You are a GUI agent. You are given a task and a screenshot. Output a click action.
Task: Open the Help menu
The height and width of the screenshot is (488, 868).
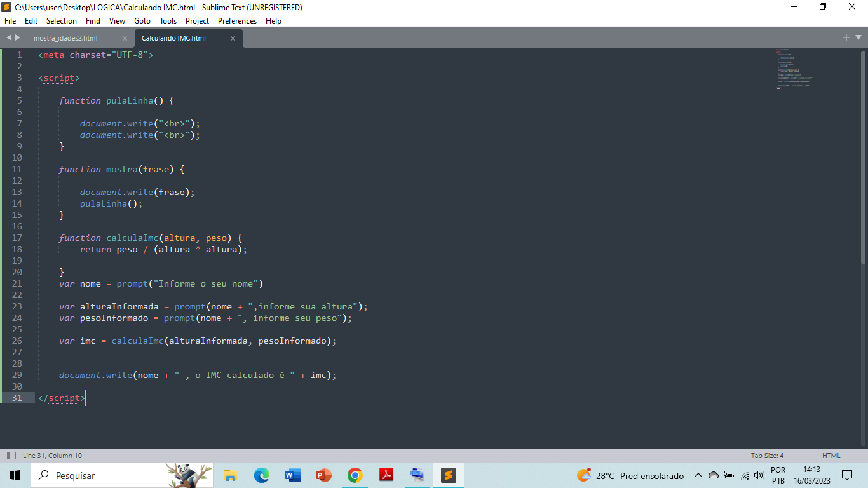273,21
